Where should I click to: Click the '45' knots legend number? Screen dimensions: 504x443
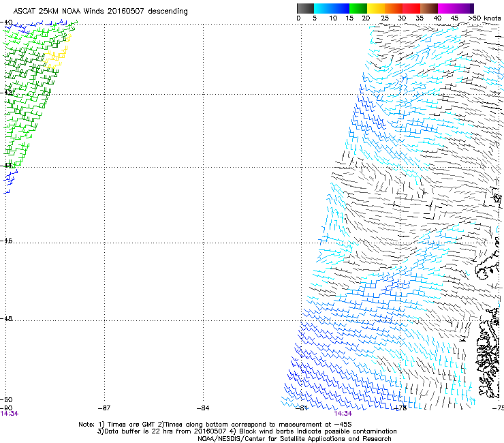coord(454,18)
